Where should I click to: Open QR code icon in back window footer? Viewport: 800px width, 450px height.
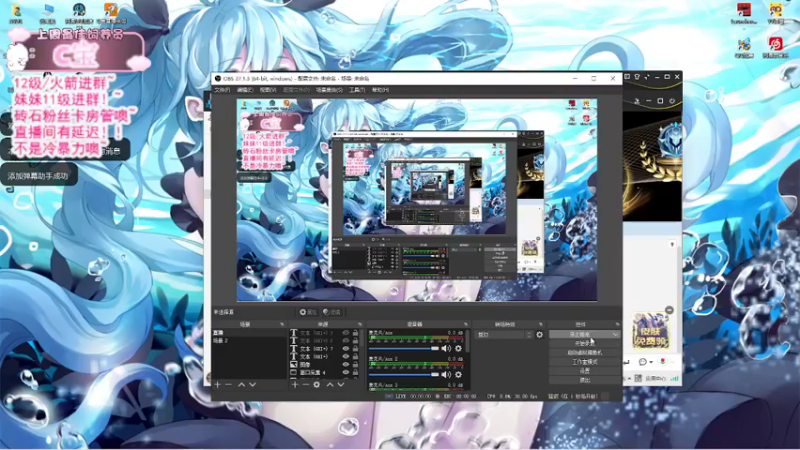coord(638,379)
